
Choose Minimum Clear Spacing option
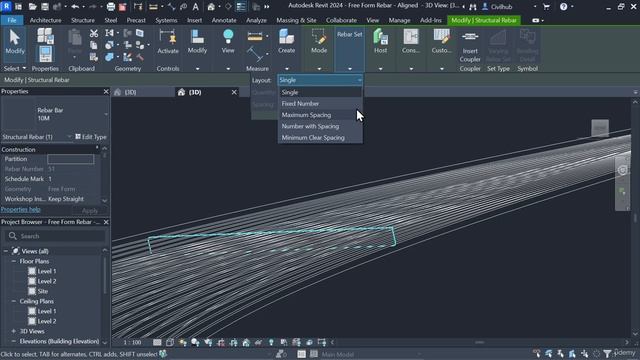tap(320, 138)
